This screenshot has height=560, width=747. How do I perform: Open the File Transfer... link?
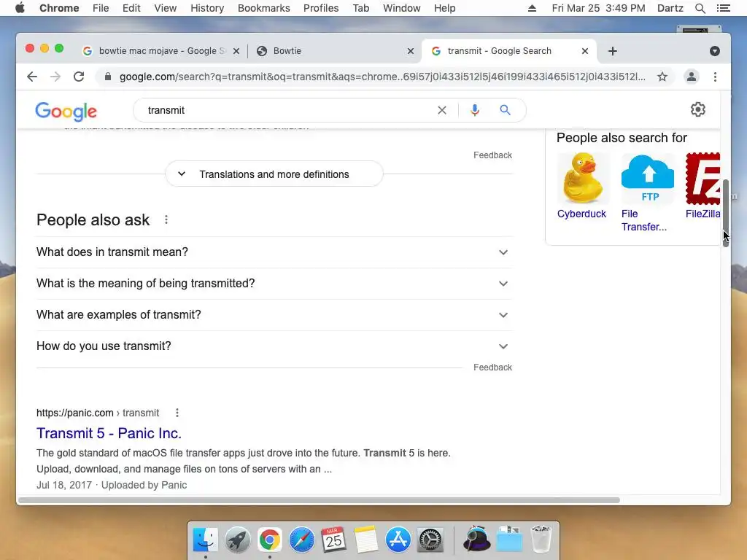coord(643,220)
